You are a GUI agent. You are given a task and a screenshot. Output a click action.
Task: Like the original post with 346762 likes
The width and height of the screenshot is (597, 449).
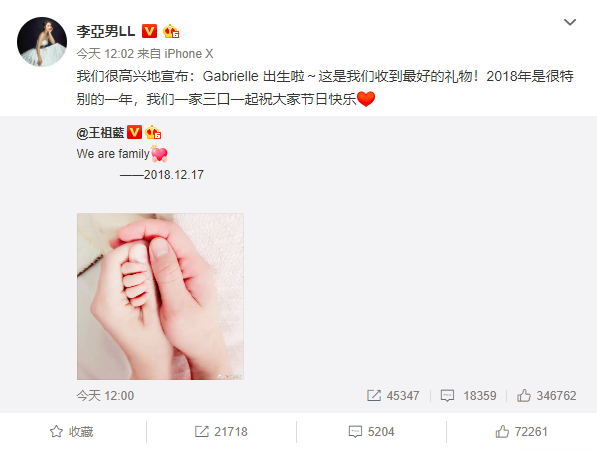[x=546, y=396]
